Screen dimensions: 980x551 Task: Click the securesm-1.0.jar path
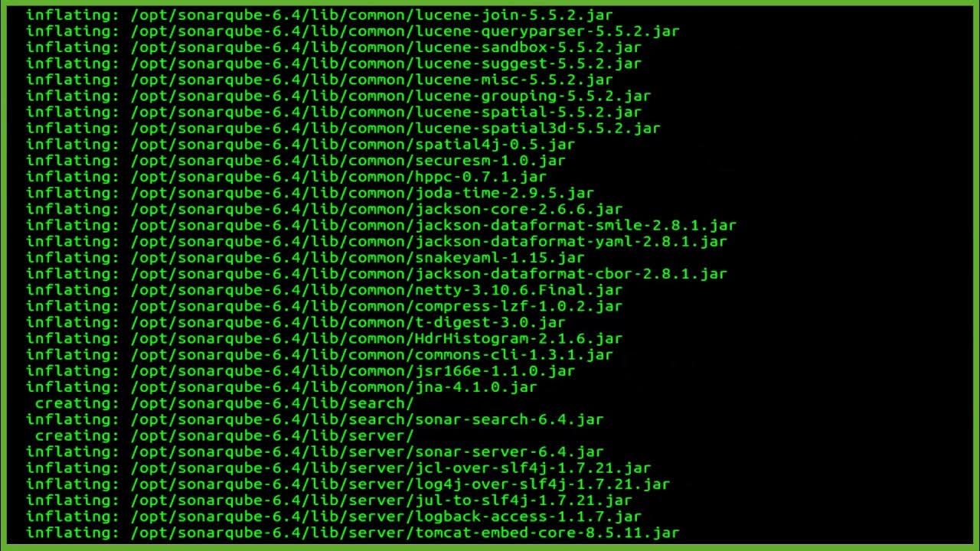tap(348, 161)
